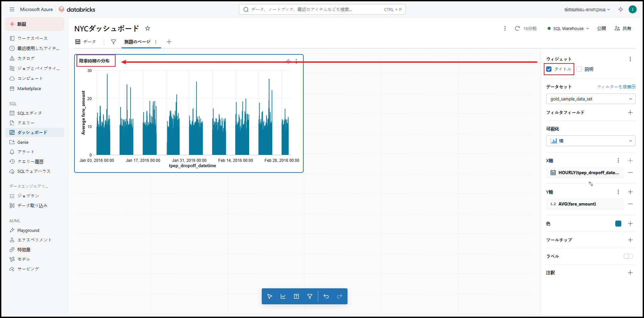The width and height of the screenshot is (644, 318).
Task: Click the filter tool in the bottom toolbar
Action: point(310,296)
